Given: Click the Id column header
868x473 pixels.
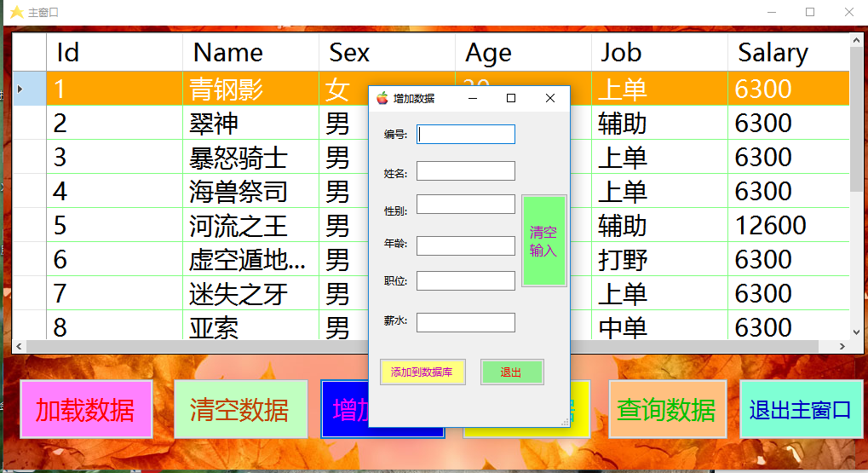Looking at the screenshot, I should pos(114,53).
